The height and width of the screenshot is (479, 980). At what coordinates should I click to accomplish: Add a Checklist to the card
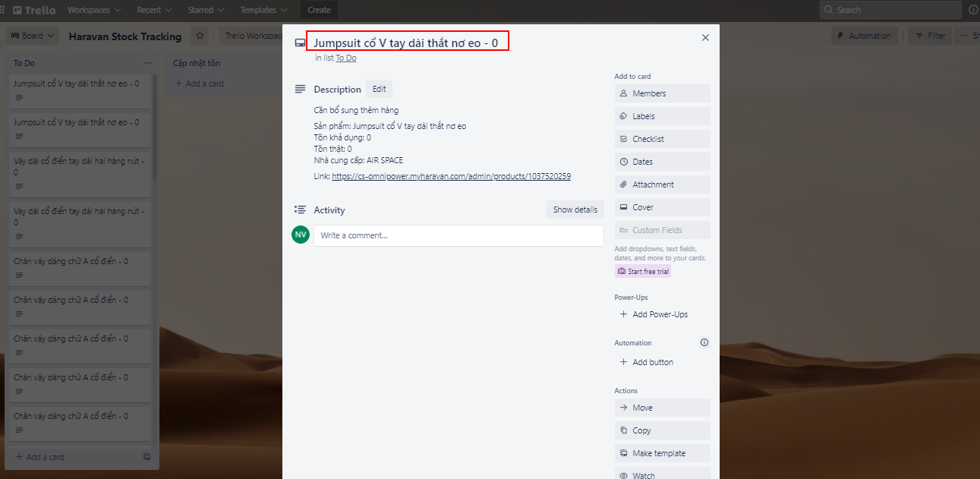662,139
